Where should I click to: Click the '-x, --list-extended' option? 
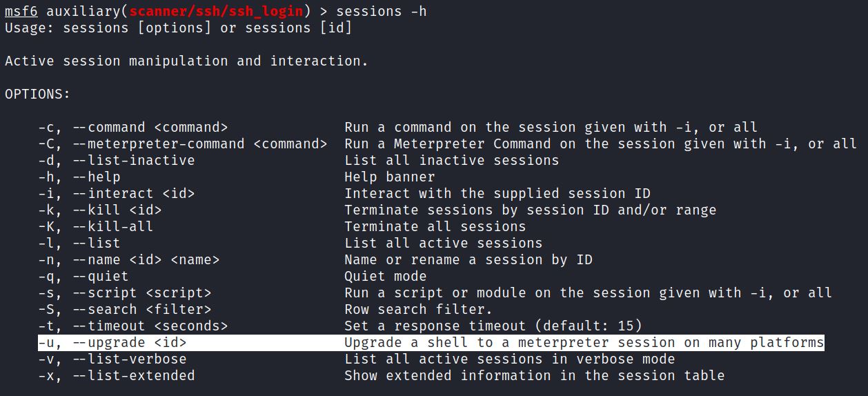click(117, 376)
